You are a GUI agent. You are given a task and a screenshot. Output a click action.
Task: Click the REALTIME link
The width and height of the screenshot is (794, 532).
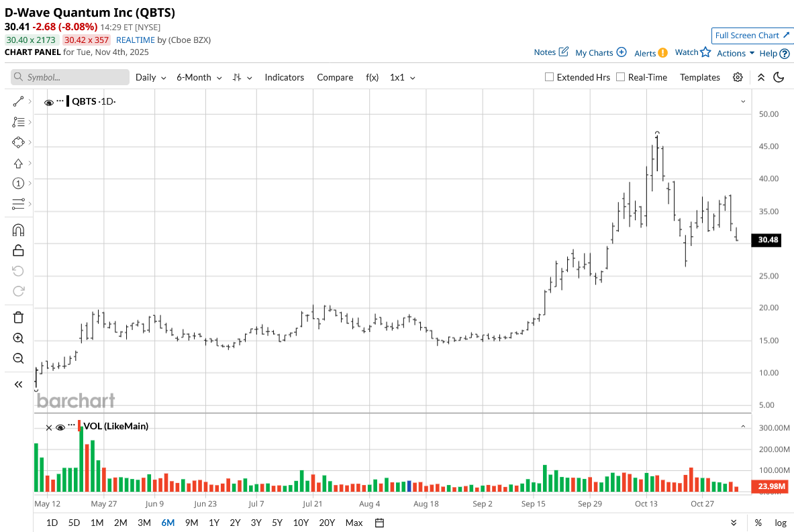click(135, 40)
